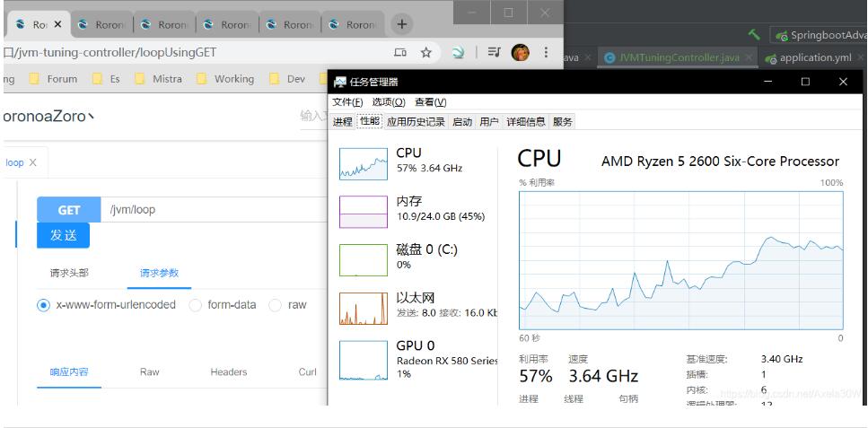Image resolution: width=868 pixels, height=428 pixels.
Task: Click the new tab plus button
Action: 402,24
